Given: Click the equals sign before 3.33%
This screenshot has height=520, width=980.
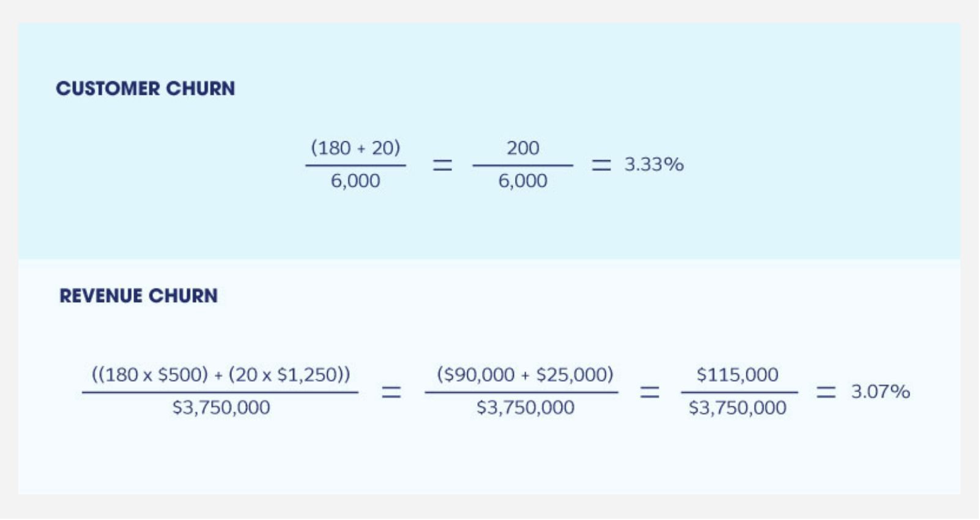Looking at the screenshot, I should coord(601,165).
